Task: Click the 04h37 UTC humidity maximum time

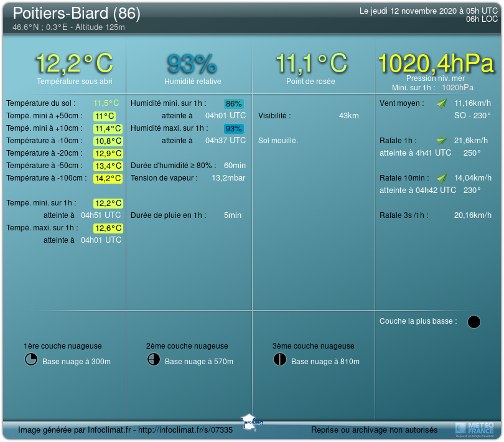Action: (226, 141)
